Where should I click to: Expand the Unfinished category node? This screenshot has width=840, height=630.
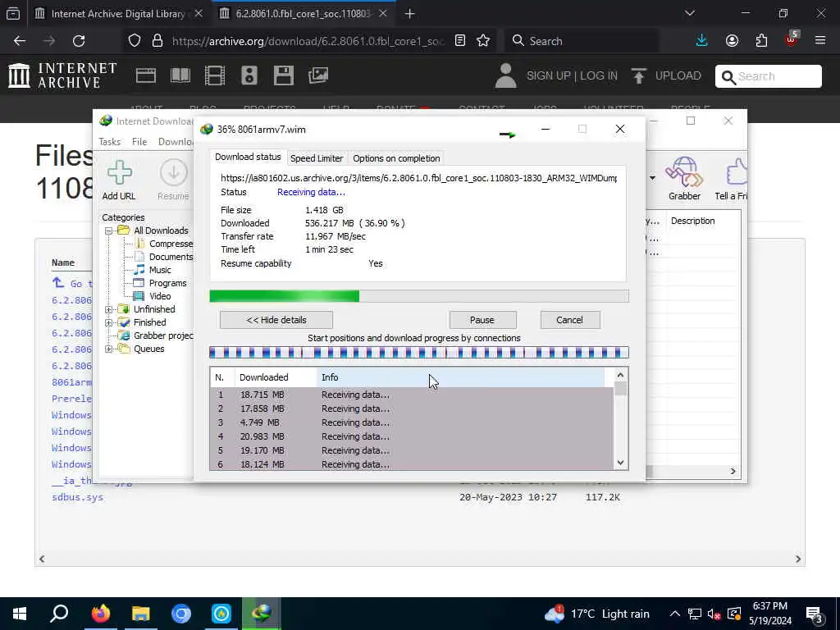tap(108, 309)
